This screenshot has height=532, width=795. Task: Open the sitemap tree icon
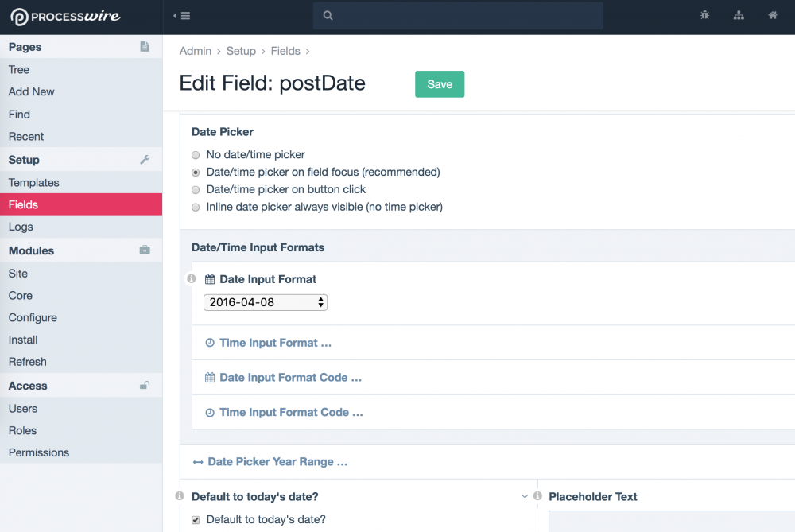coord(739,15)
